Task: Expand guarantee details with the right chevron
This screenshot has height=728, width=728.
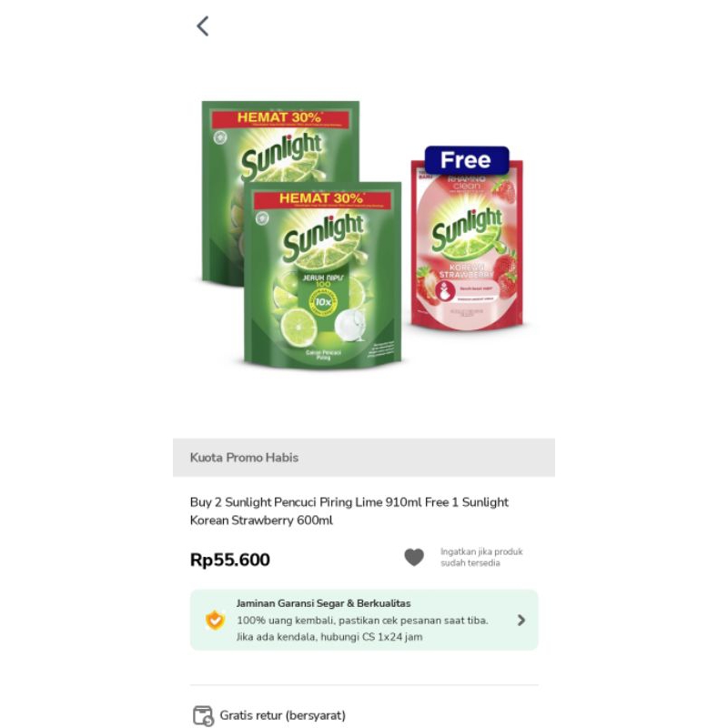Action: (521, 620)
